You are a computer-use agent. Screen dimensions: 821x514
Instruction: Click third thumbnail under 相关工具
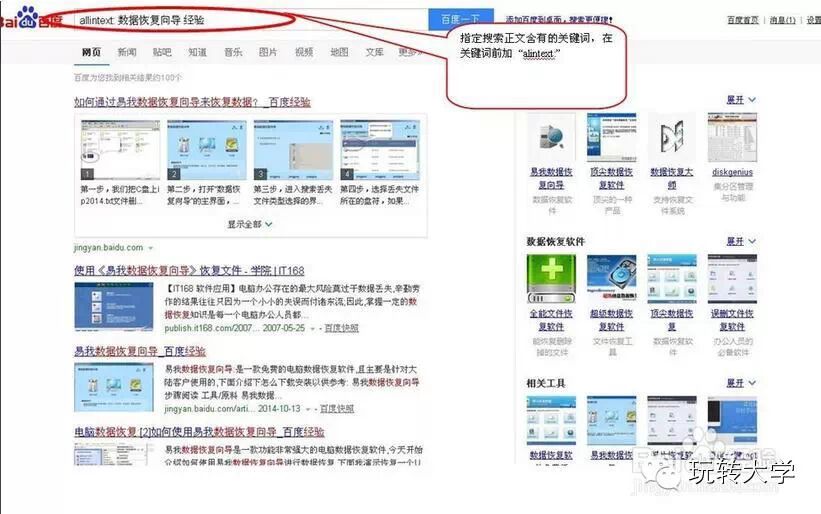tap(672, 420)
